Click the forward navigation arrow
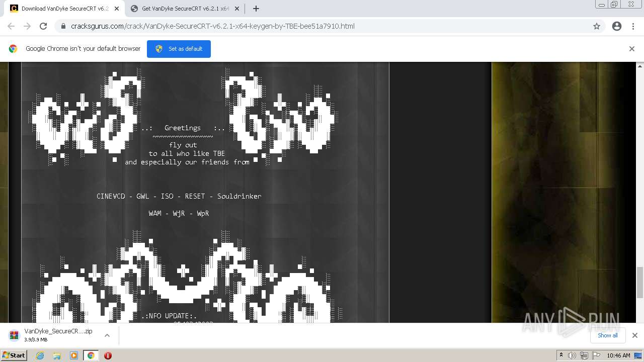The height and width of the screenshot is (362, 644). pyautogui.click(x=27, y=26)
